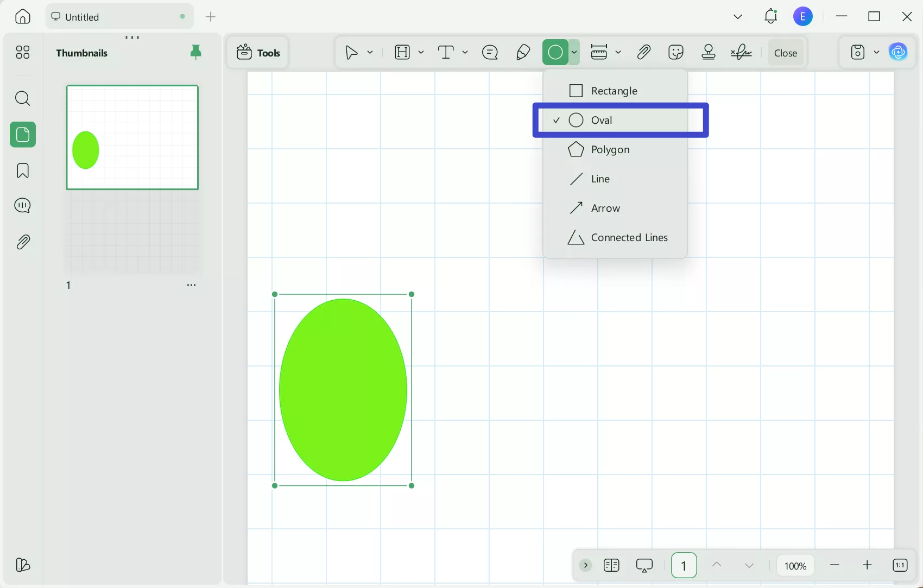This screenshot has width=923, height=588.
Task: Select Rectangle in the shape menu
Action: point(615,91)
